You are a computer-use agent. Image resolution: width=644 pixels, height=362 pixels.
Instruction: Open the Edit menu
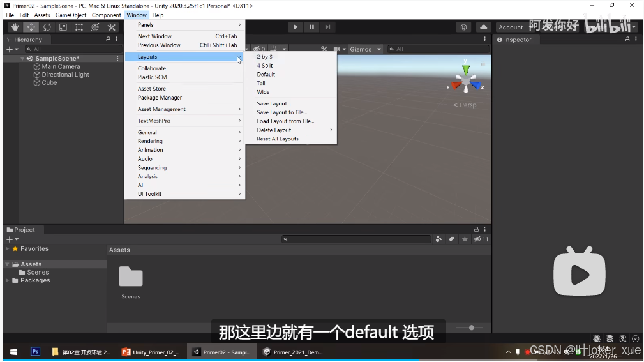coord(24,15)
